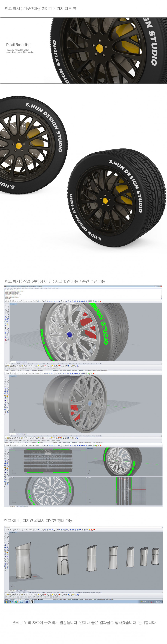Viewport: 167px width, 644px height.
Task: Open Google Chrome from the taskbar
Action: (17, 602)
